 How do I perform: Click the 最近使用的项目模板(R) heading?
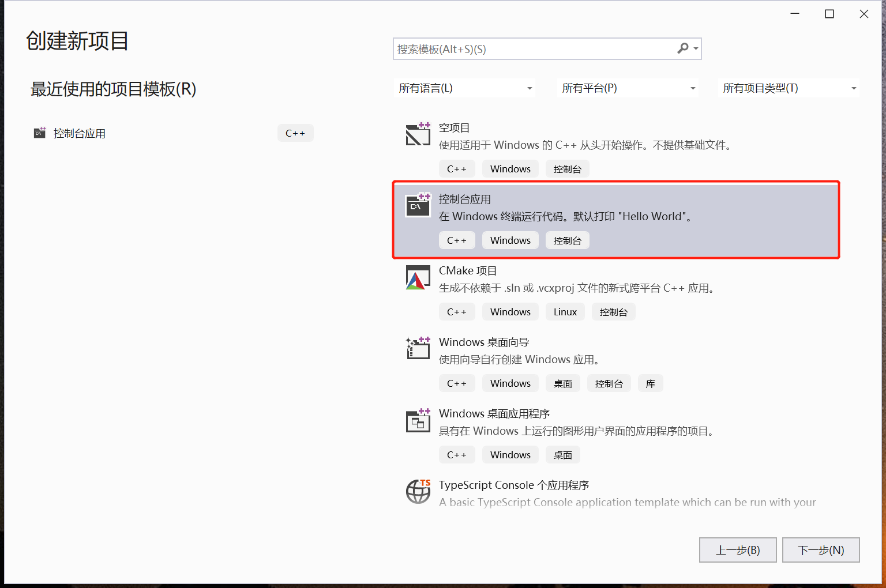[113, 89]
